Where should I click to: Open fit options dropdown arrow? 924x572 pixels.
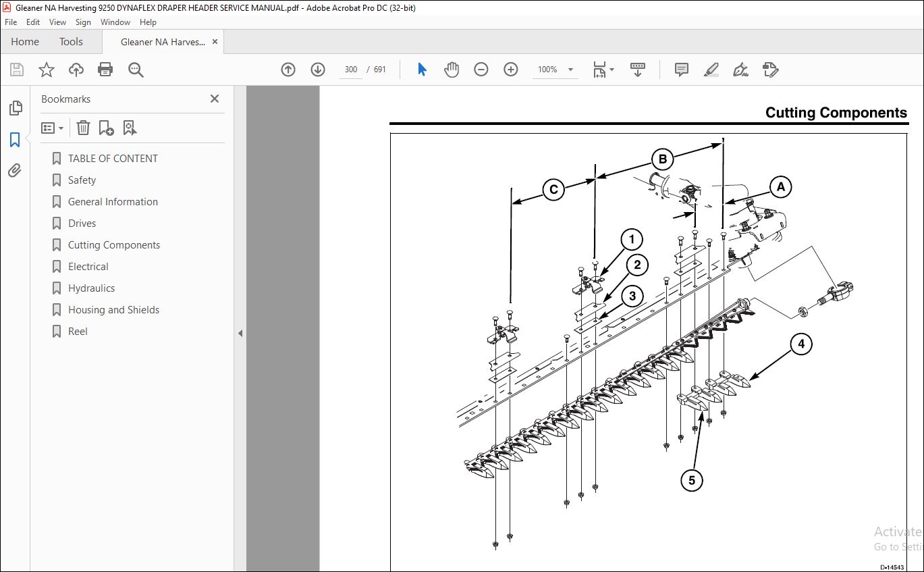click(x=612, y=70)
